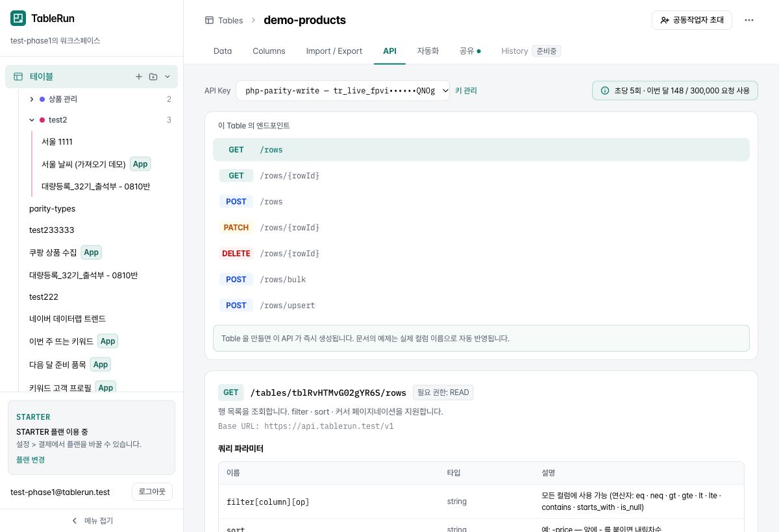
Task: Click the STARTER plan label
Action: tap(33, 417)
